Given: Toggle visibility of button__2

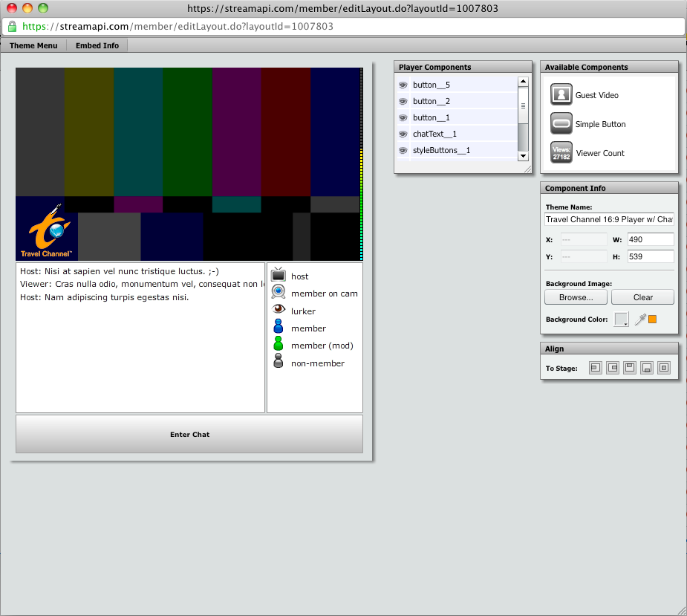Looking at the screenshot, I should pyautogui.click(x=403, y=101).
